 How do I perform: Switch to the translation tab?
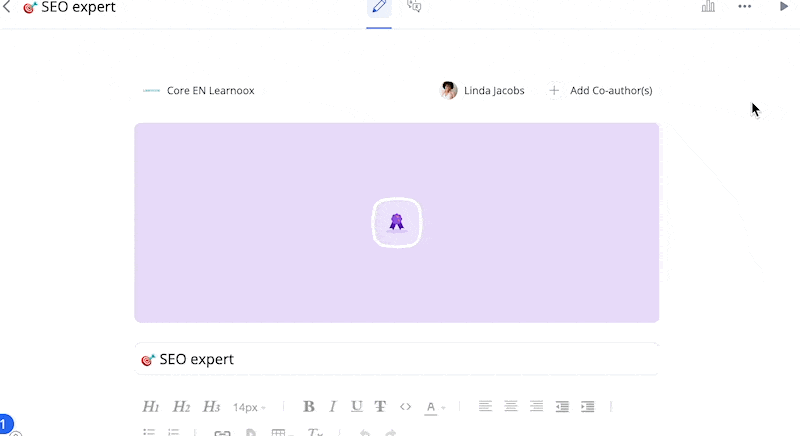click(x=414, y=7)
